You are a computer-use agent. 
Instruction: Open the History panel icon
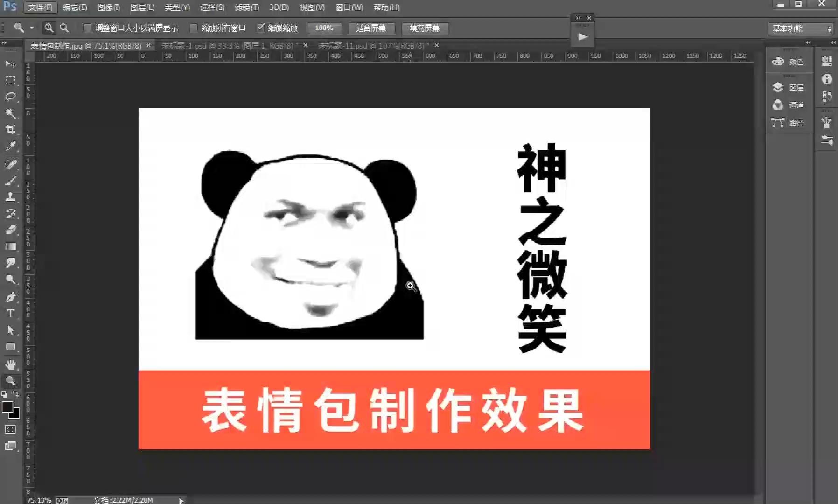tap(827, 97)
